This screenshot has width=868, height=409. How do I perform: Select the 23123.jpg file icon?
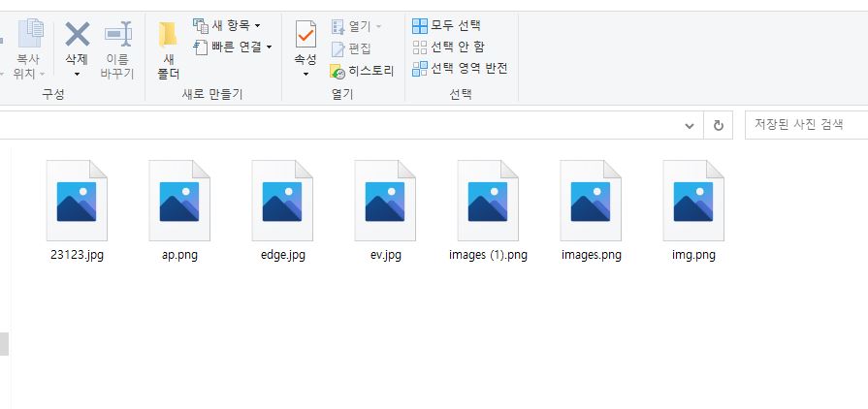coord(77,201)
